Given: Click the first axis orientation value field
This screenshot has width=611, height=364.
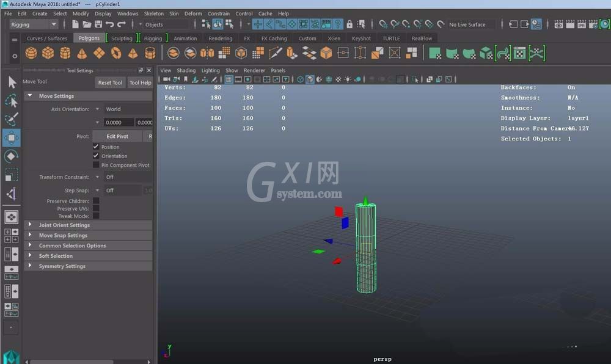Looking at the screenshot, I should coord(119,122).
